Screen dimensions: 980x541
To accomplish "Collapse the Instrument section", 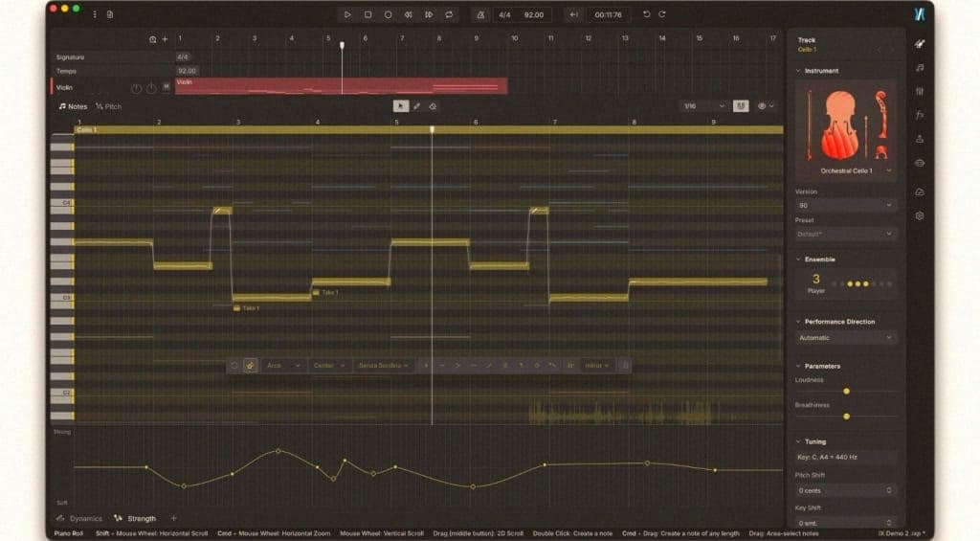I will [x=798, y=71].
